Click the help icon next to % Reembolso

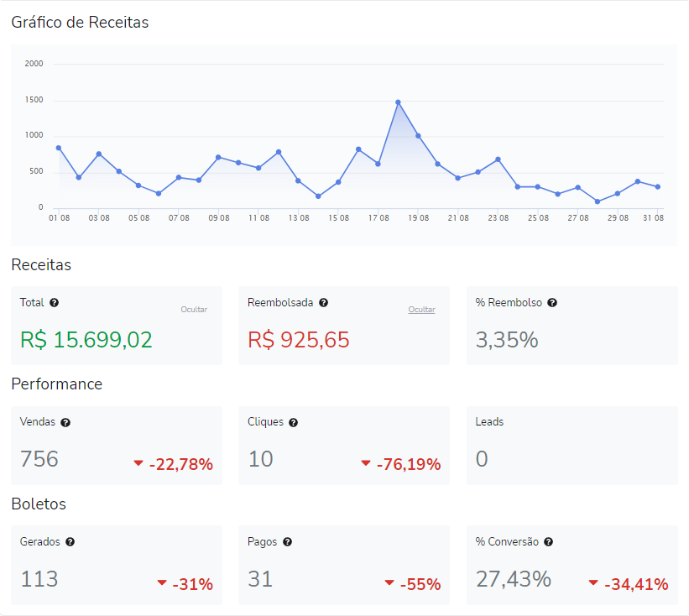pyautogui.click(x=552, y=303)
